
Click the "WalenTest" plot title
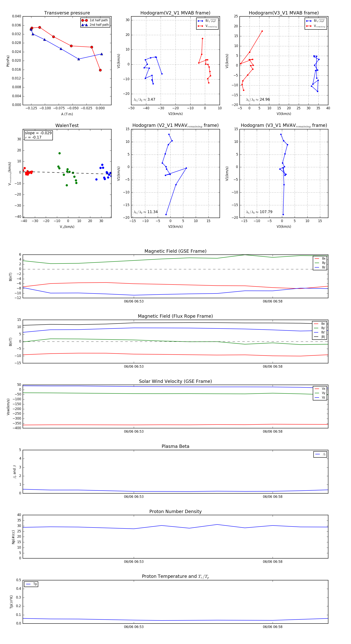pyautogui.click(x=67, y=125)
